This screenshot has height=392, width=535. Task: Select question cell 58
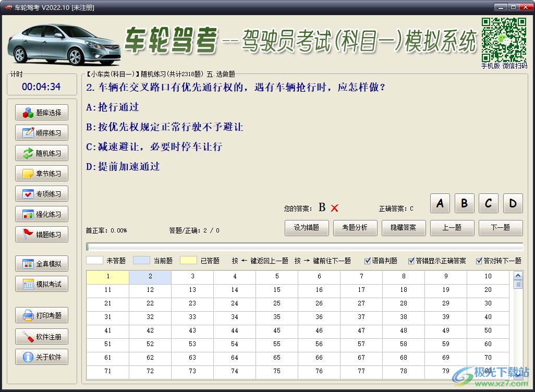pos(404,344)
